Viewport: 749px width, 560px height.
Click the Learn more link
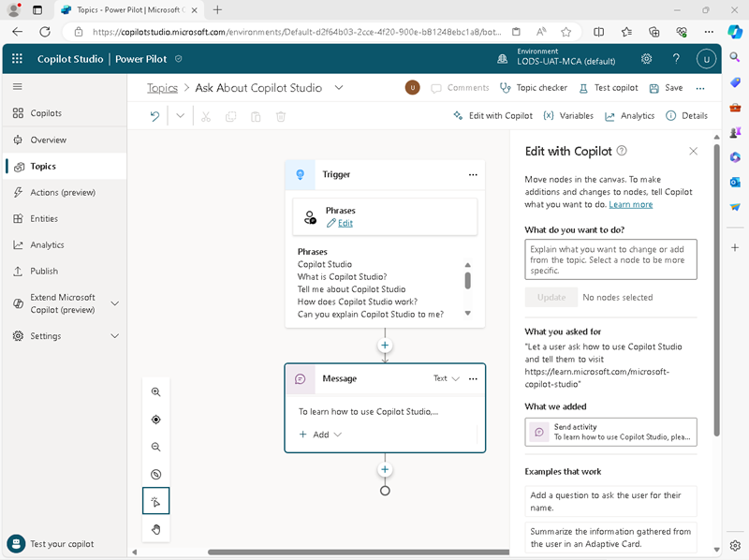coord(630,204)
